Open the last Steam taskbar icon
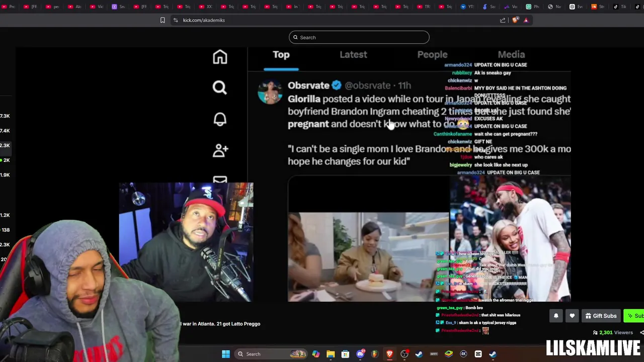This screenshot has height=362, width=644. (493, 354)
